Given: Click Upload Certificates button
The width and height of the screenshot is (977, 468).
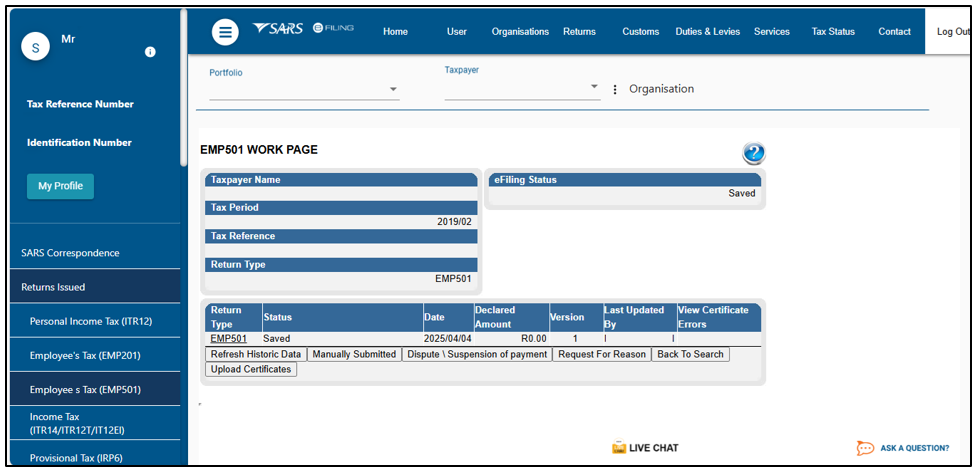Looking at the screenshot, I should [251, 370].
